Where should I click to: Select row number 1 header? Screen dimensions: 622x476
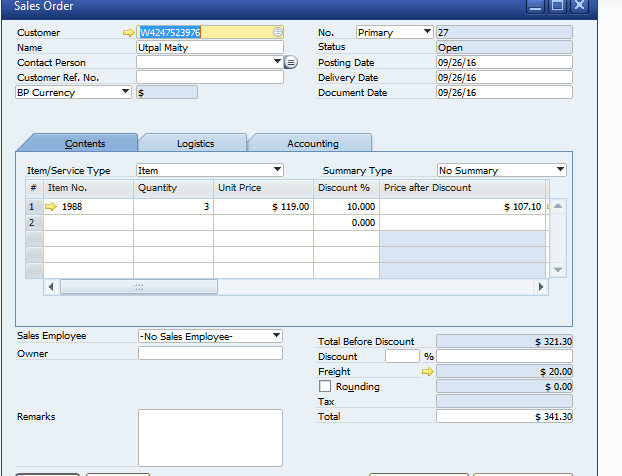click(x=34, y=207)
